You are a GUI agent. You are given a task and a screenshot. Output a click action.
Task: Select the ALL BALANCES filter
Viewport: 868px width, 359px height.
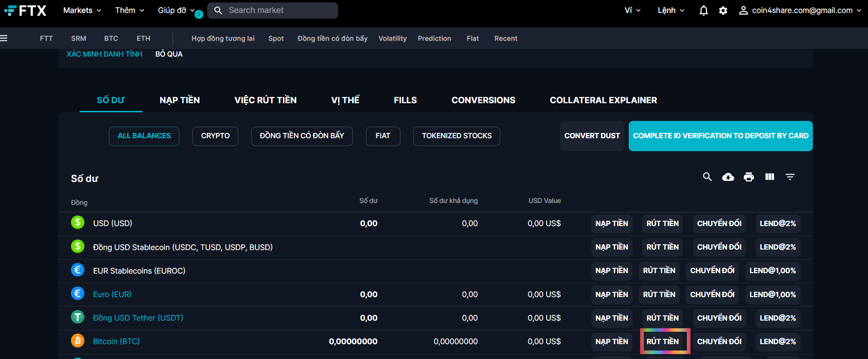point(144,136)
